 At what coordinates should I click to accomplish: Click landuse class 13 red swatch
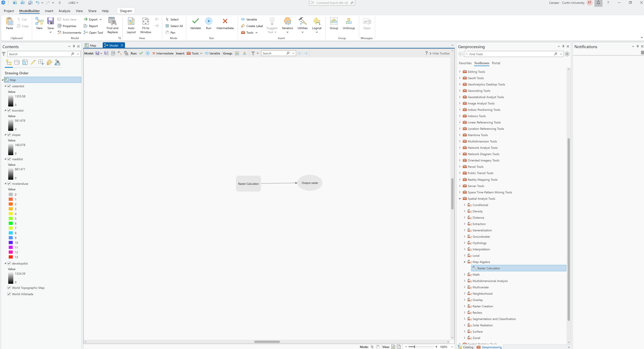[11, 257]
